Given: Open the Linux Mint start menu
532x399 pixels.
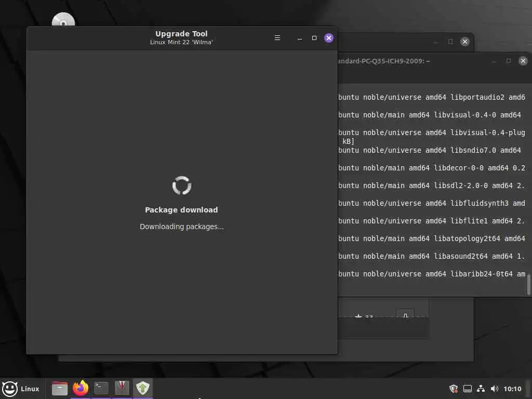Looking at the screenshot, I should point(21,389).
